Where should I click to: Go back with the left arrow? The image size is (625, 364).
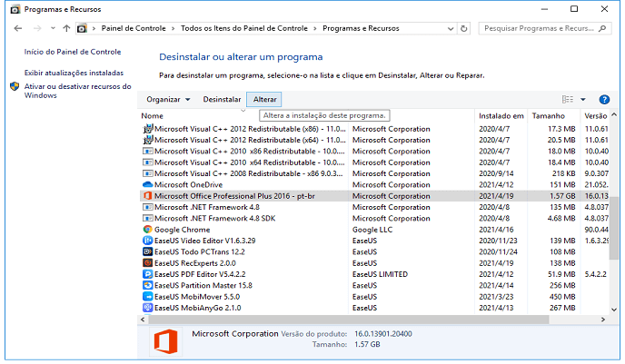pyautogui.click(x=18, y=28)
